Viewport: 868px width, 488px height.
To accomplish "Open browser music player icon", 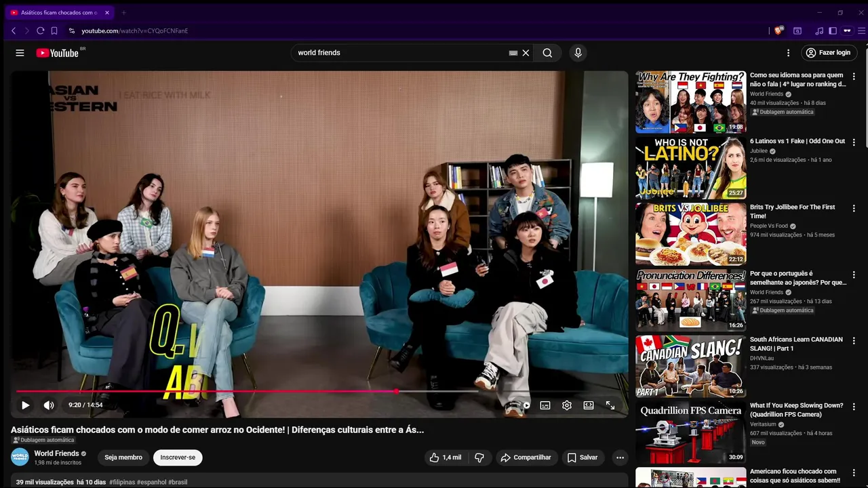I will 819,30.
